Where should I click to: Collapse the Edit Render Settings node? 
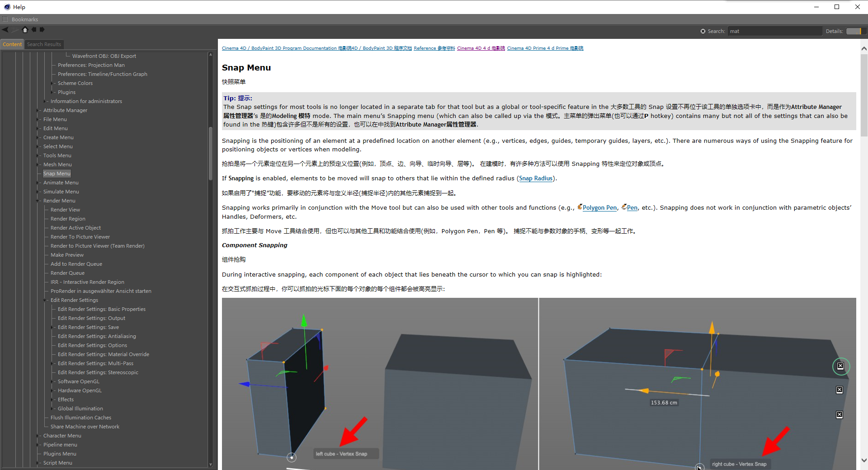tap(45, 300)
